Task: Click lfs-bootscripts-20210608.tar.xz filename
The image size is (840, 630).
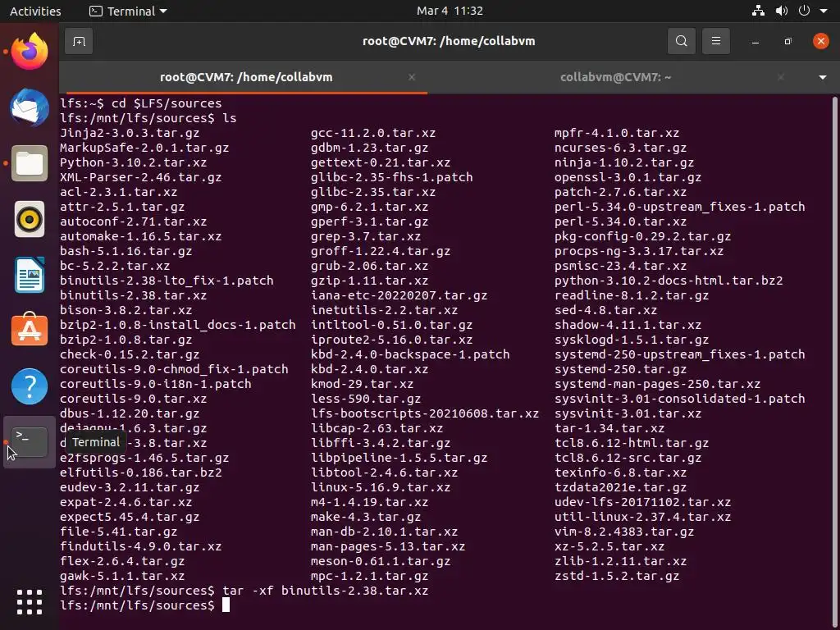Action: pos(425,413)
